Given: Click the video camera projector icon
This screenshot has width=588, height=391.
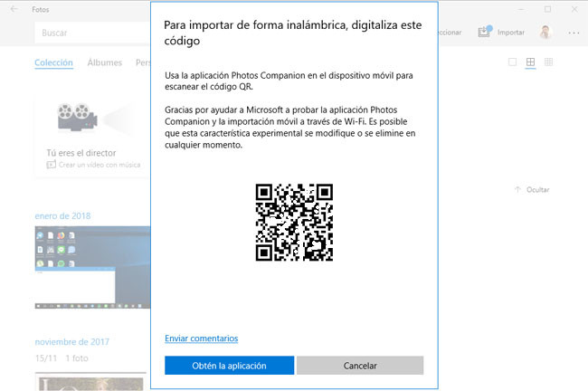Looking at the screenshot, I should point(77,118).
